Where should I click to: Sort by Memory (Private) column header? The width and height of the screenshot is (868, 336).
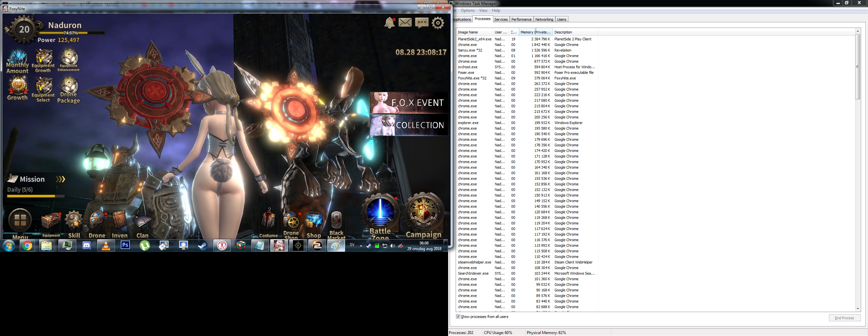(x=535, y=32)
